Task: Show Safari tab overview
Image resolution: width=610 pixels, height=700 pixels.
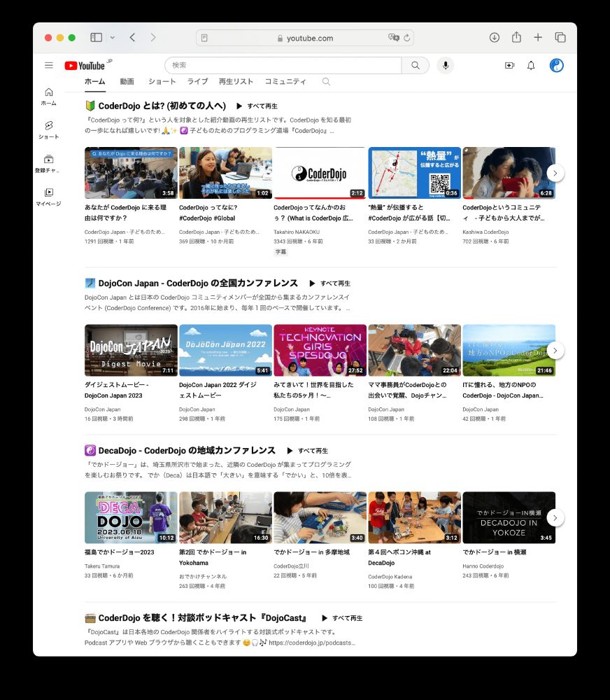Action: click(560, 38)
